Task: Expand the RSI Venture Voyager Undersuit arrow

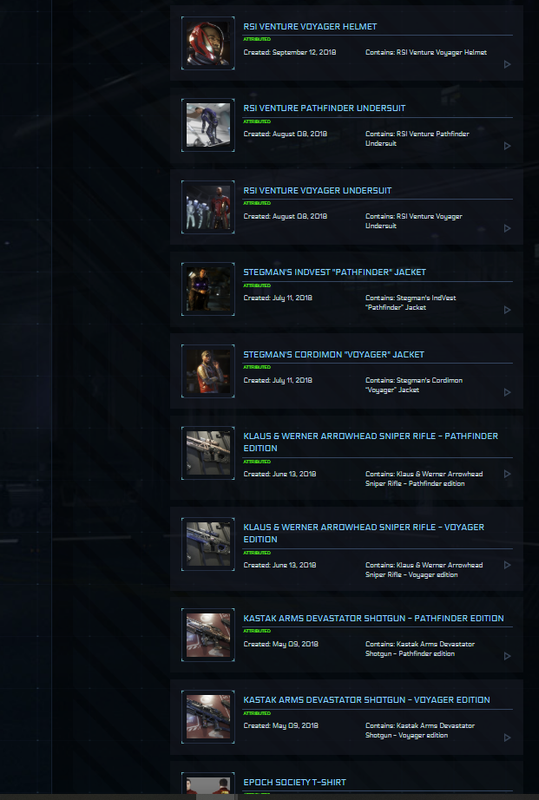Action: 507,228
